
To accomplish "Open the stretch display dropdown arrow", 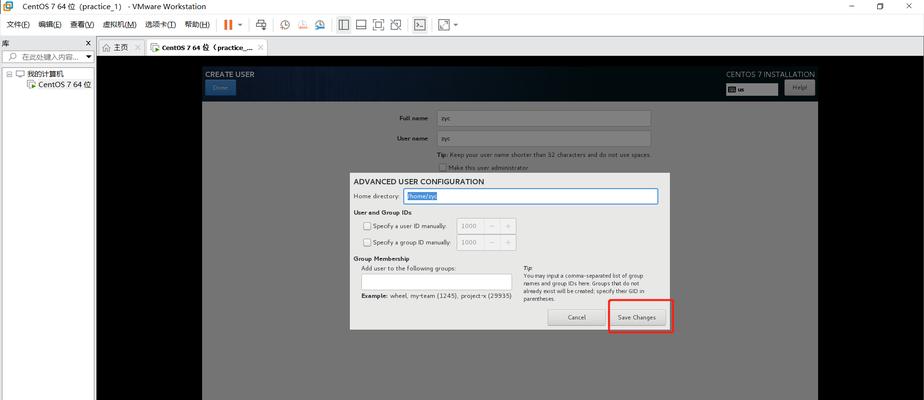I will click(x=456, y=25).
